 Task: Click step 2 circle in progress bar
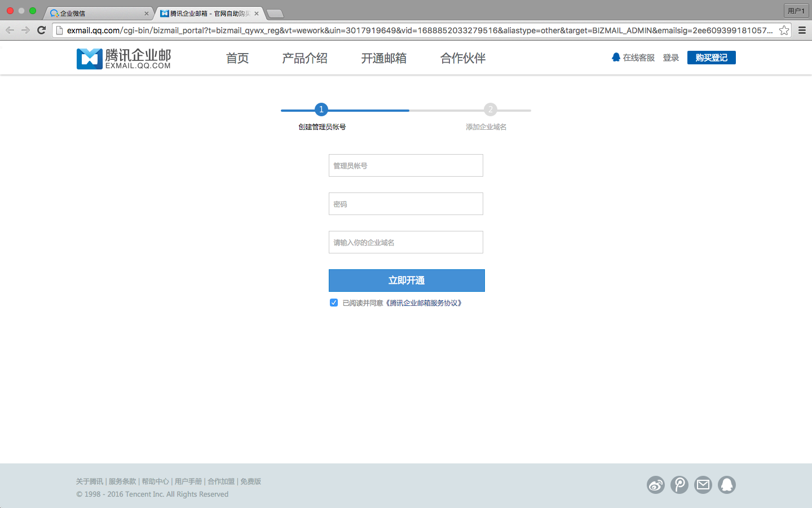coord(490,110)
